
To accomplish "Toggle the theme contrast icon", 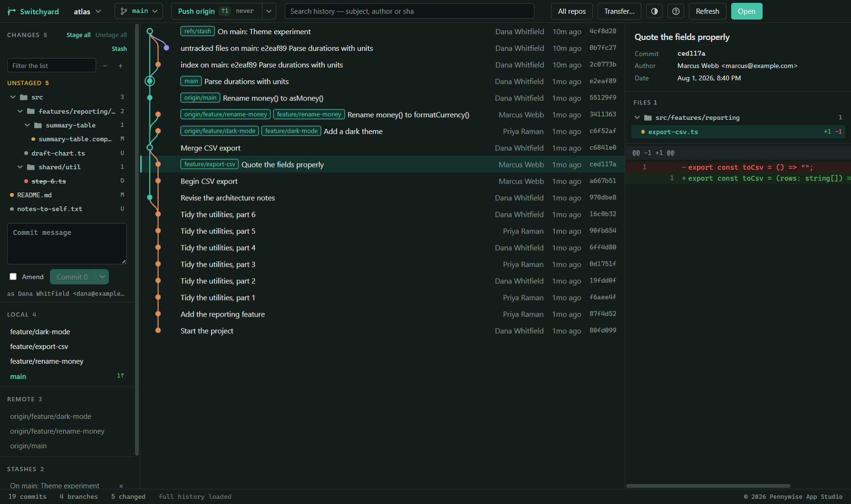I will [x=654, y=11].
